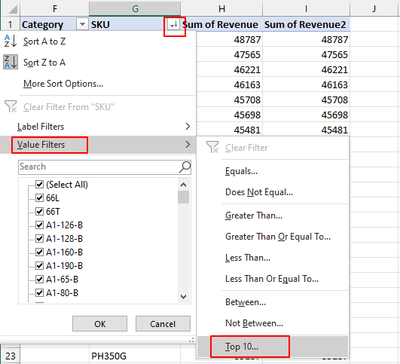The height and width of the screenshot is (364, 400).
Task: Choose Greater Than... value filter
Action: tap(254, 216)
